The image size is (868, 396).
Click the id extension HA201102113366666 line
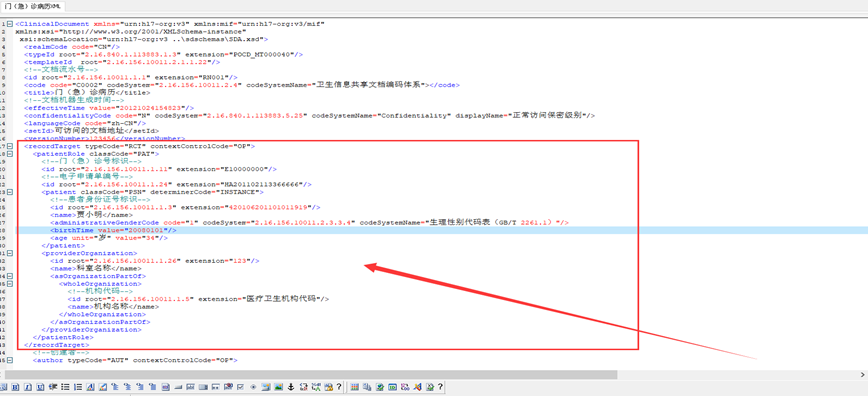[177, 184]
